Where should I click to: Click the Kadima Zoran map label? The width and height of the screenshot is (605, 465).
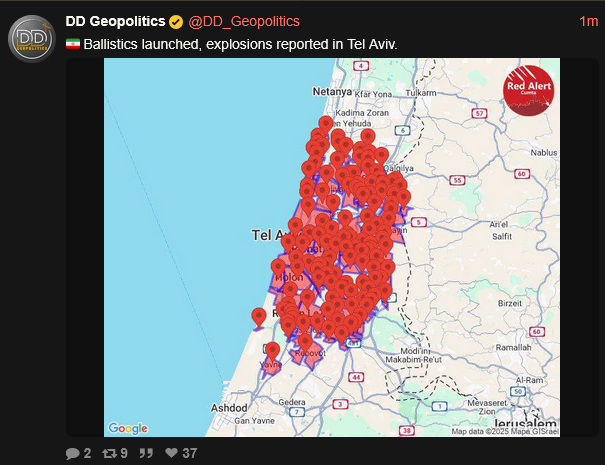pos(362,113)
